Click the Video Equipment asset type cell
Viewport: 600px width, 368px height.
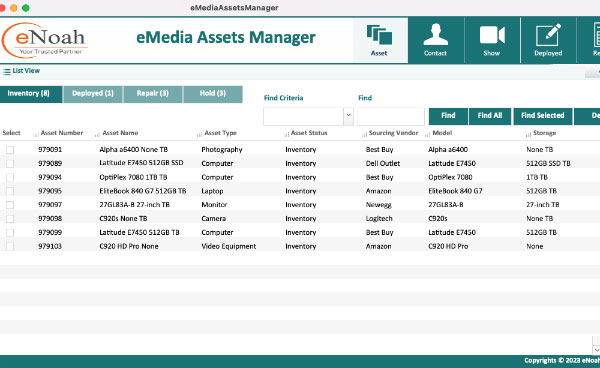tap(229, 246)
